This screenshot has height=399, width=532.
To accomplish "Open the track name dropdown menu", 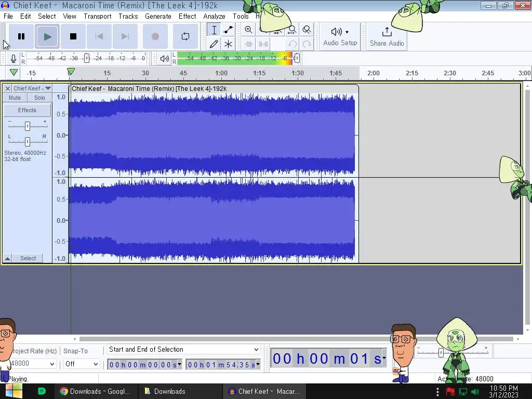I will click(32, 88).
